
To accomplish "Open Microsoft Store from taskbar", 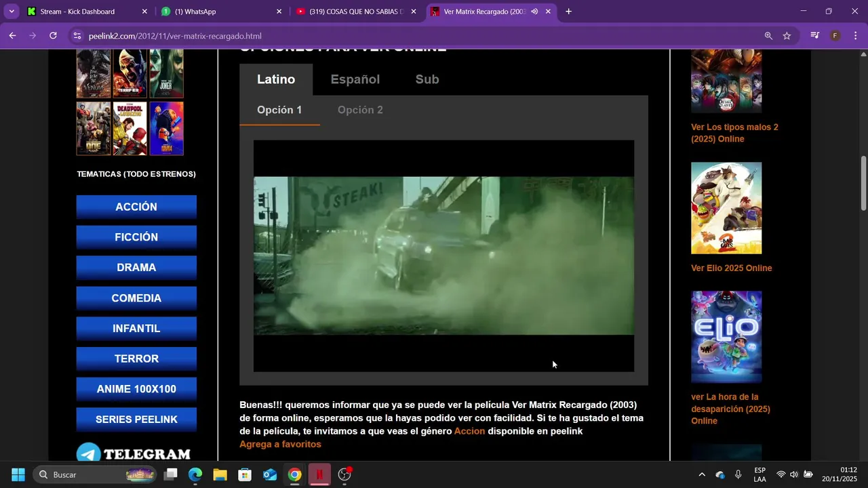I will click(x=245, y=474).
